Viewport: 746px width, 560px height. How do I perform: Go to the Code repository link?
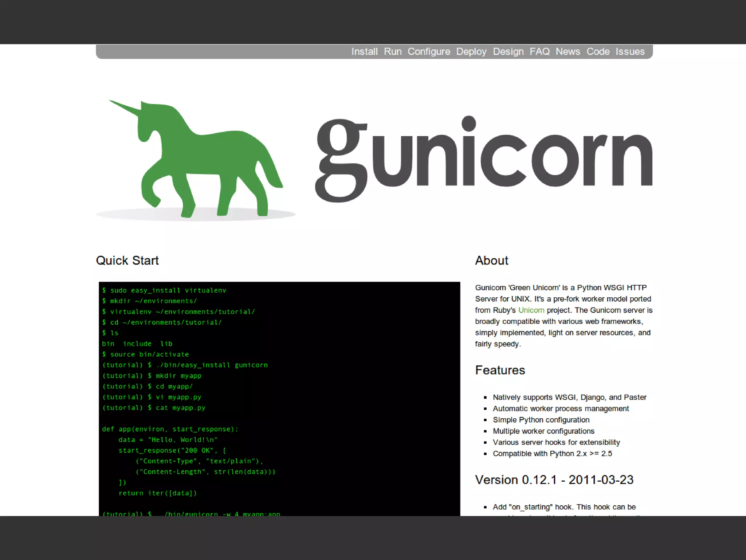[598, 52]
